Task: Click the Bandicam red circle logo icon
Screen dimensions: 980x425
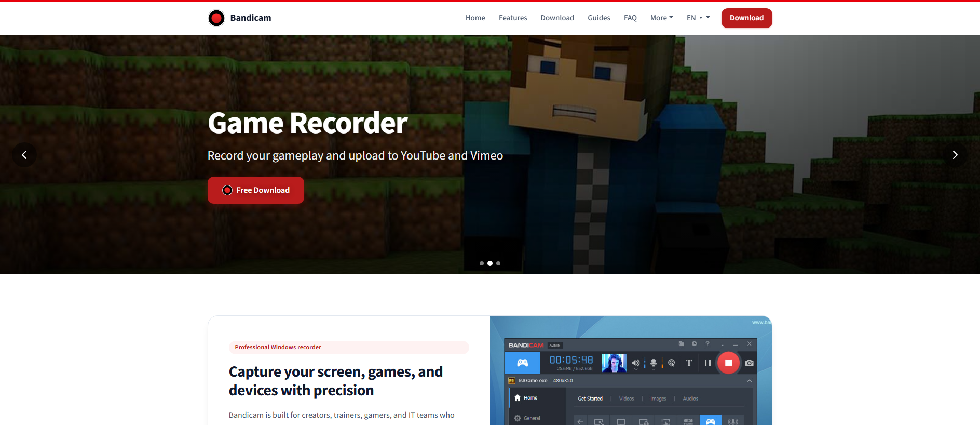Action: [216, 18]
